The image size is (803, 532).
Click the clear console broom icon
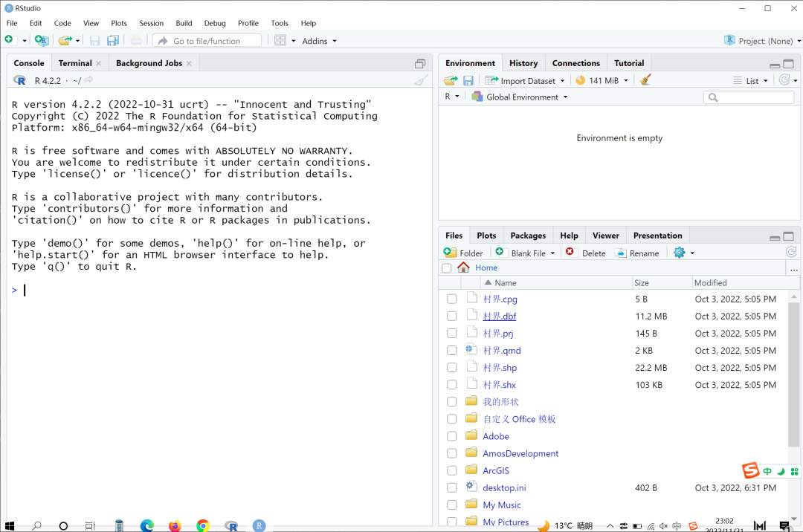[x=421, y=80]
